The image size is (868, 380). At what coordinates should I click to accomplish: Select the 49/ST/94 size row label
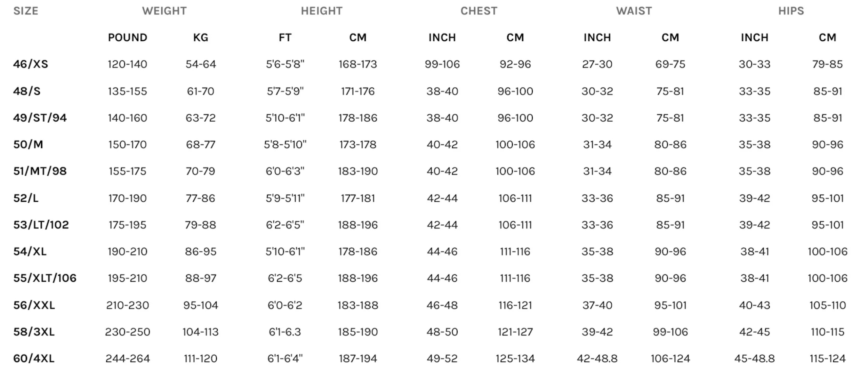click(40, 118)
